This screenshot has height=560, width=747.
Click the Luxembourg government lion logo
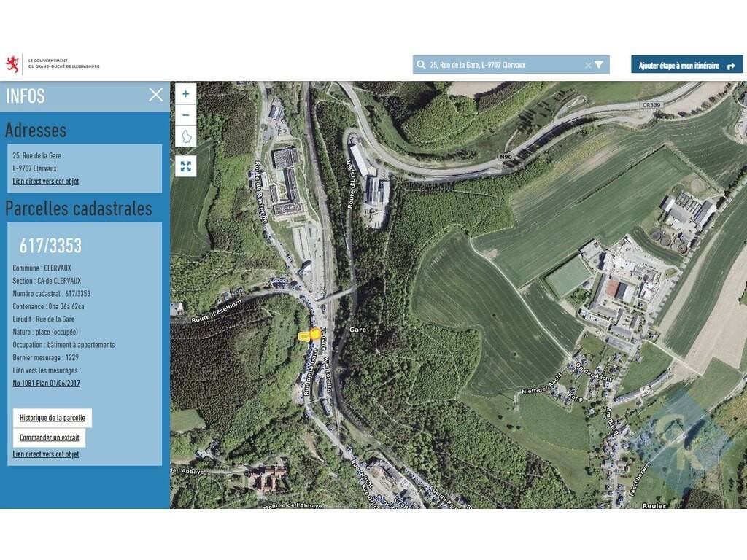coord(12,64)
